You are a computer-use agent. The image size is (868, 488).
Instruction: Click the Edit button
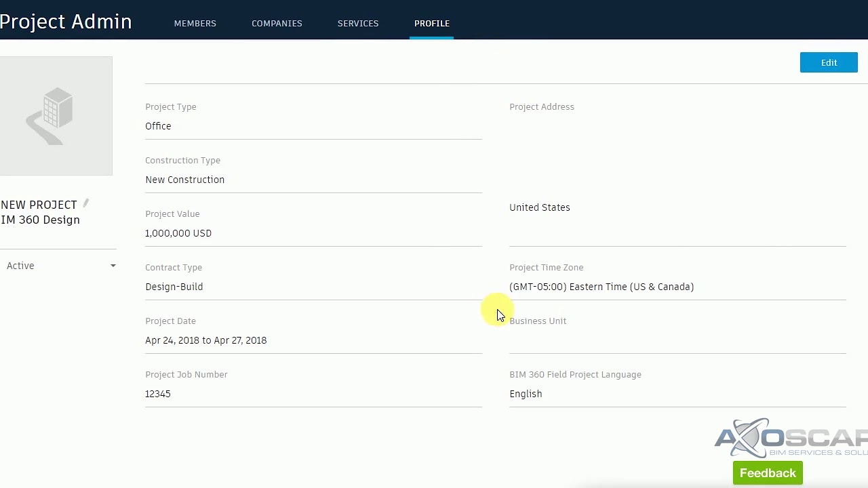point(829,62)
